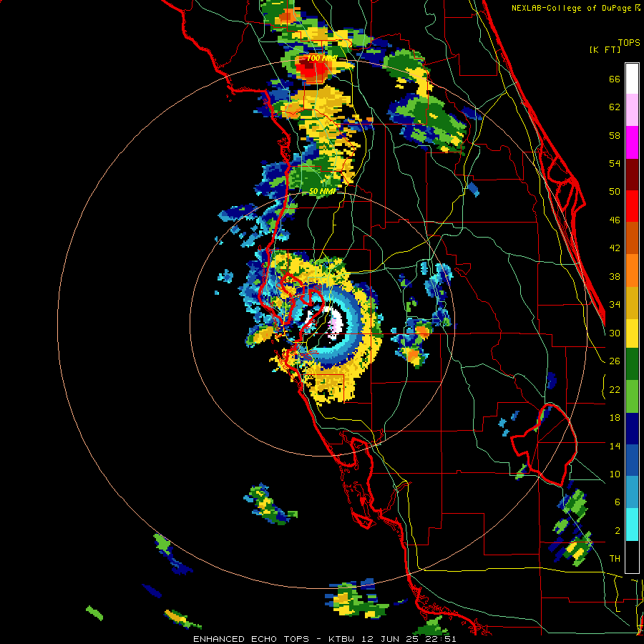The height and width of the screenshot is (644, 644).
Task: Select the light green 18-22 kft legend swatch
Action: click(632, 396)
